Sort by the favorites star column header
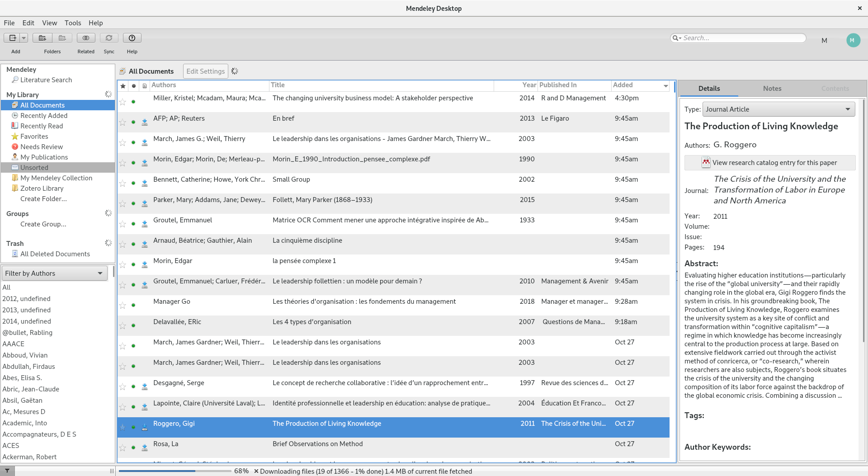 123,86
